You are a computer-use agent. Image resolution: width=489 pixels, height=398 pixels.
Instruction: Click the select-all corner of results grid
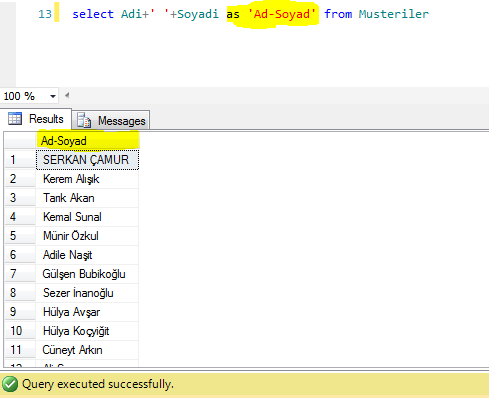click(x=20, y=141)
